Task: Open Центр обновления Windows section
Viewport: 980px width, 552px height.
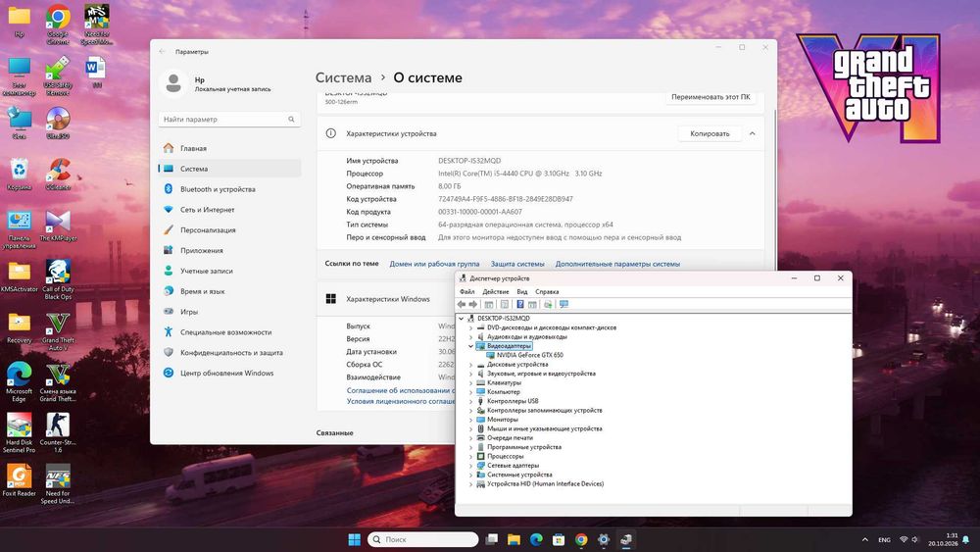Action: pyautogui.click(x=229, y=373)
